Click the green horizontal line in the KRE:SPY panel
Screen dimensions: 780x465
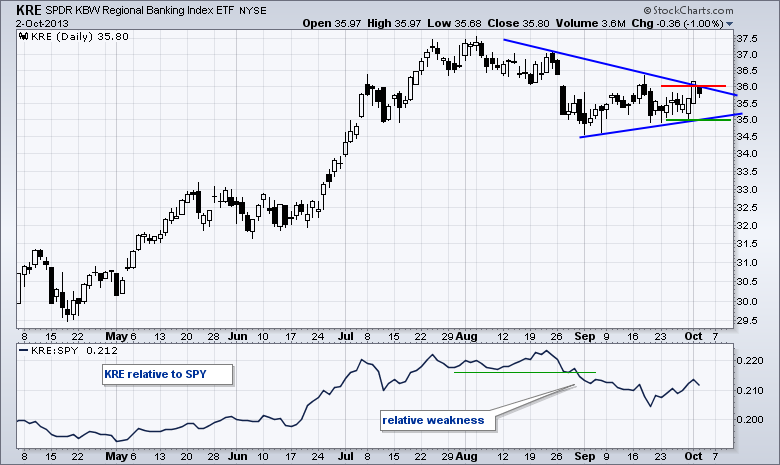525,372
